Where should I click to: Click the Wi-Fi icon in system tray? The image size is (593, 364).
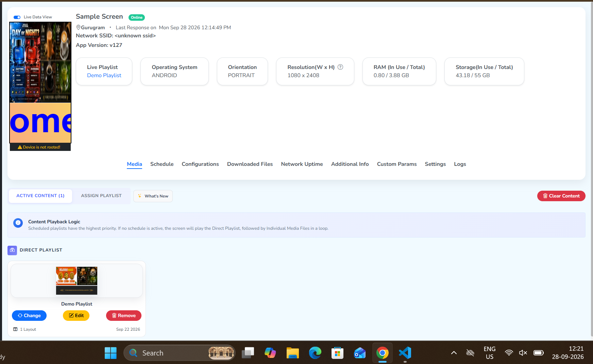pyautogui.click(x=509, y=353)
